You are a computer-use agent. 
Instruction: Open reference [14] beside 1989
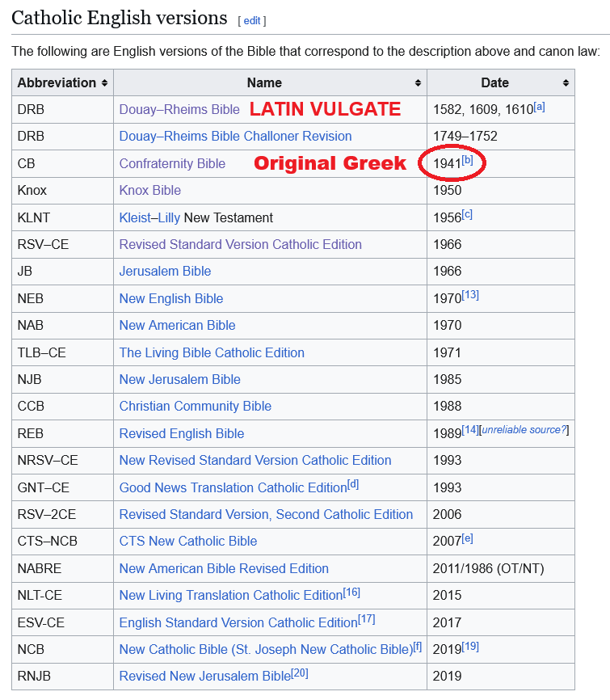(x=470, y=430)
